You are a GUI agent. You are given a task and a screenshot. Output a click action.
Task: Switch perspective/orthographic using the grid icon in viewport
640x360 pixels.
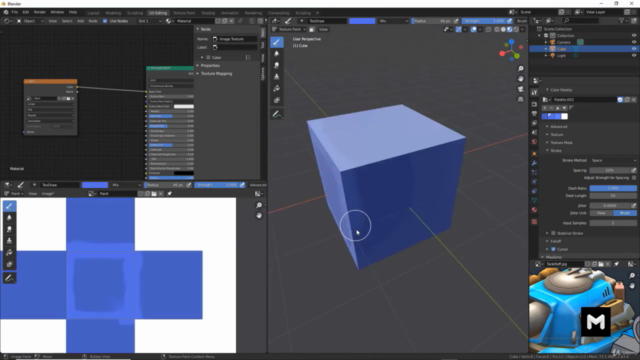(x=520, y=99)
